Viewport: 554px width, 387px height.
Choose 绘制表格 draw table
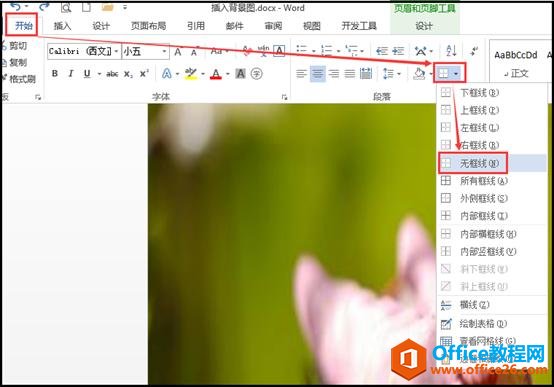[491, 323]
